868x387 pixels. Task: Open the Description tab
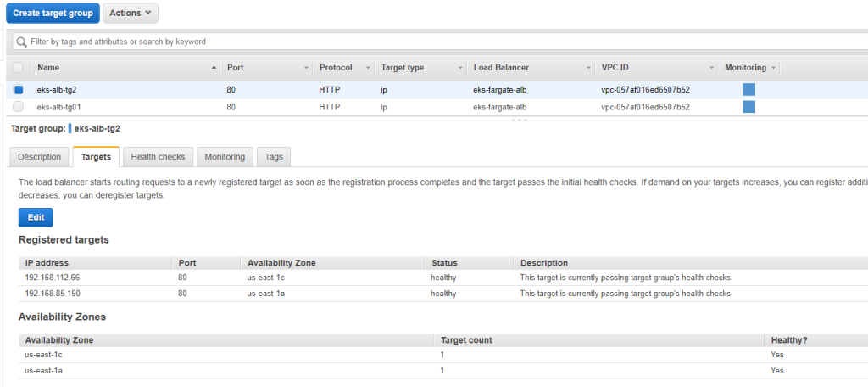coord(39,157)
